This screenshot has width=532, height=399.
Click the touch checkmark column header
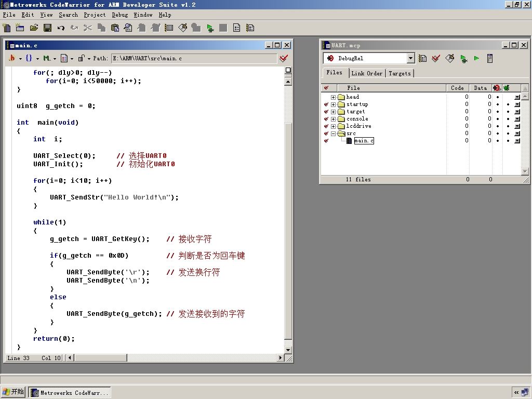click(326, 88)
